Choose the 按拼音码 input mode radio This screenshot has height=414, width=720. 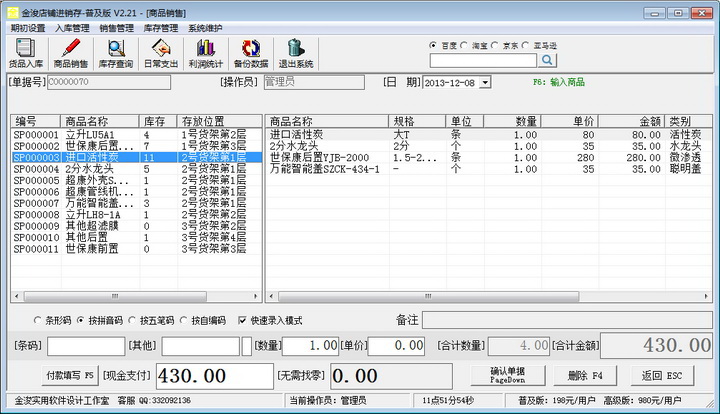81,320
